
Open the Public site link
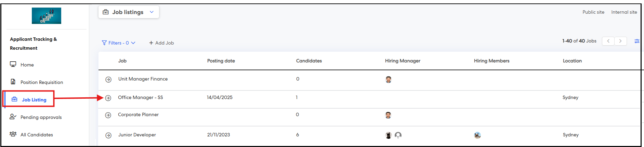click(593, 12)
